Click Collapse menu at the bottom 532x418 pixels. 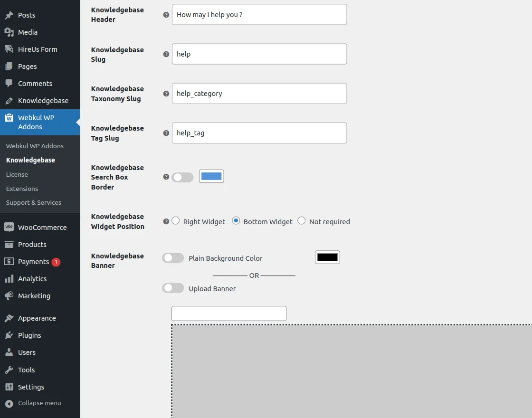point(33,403)
